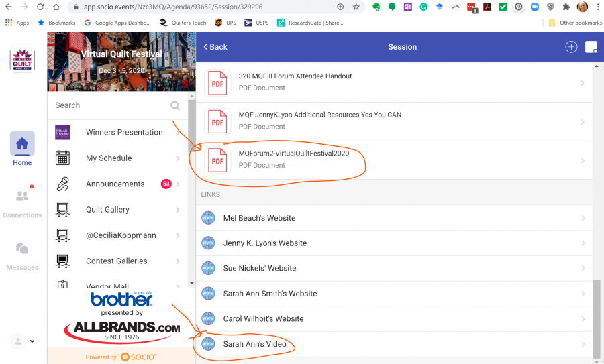Viewport: 604px width, 364px height.
Task: Click the Virtual Quilt Festival banner image
Action: [x=121, y=62]
